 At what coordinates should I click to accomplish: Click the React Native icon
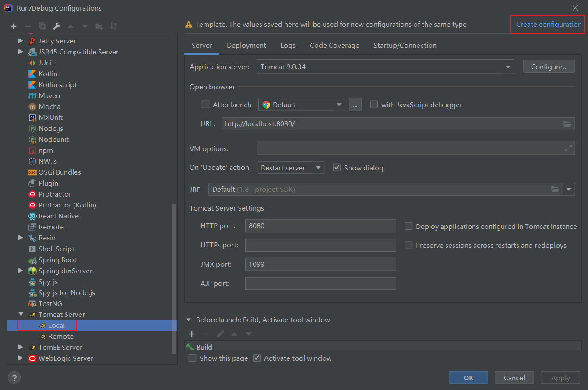click(x=32, y=216)
